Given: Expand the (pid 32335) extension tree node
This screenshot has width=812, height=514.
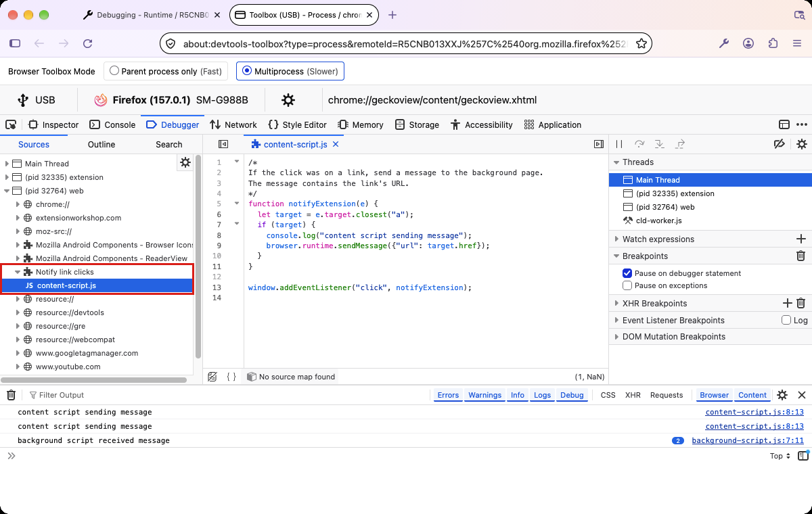Looking at the screenshot, I should pos(7,177).
